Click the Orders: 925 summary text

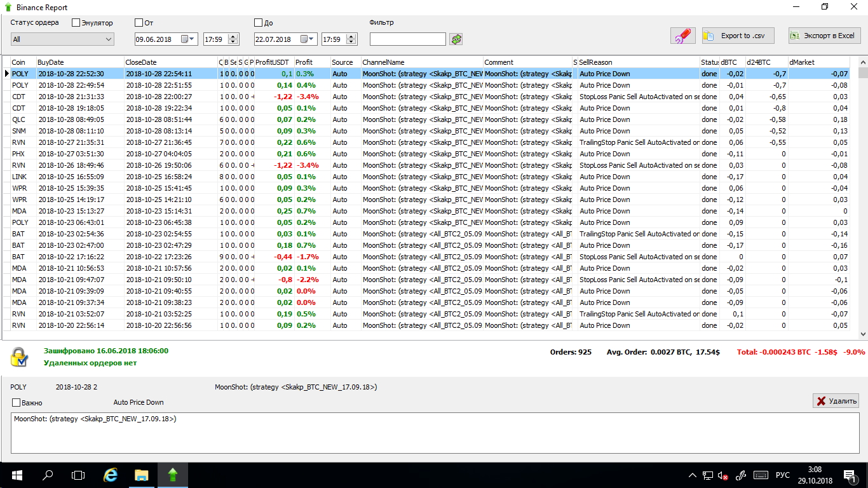[571, 352]
